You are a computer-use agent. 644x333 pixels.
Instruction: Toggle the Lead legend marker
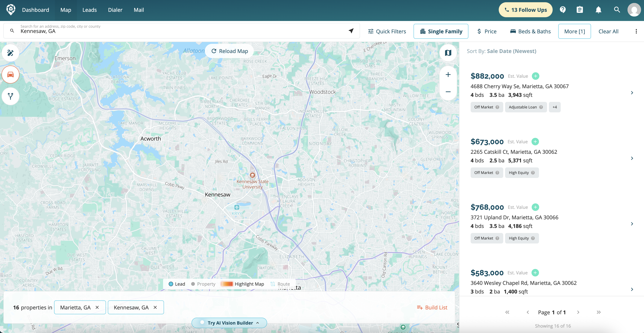tap(171, 284)
